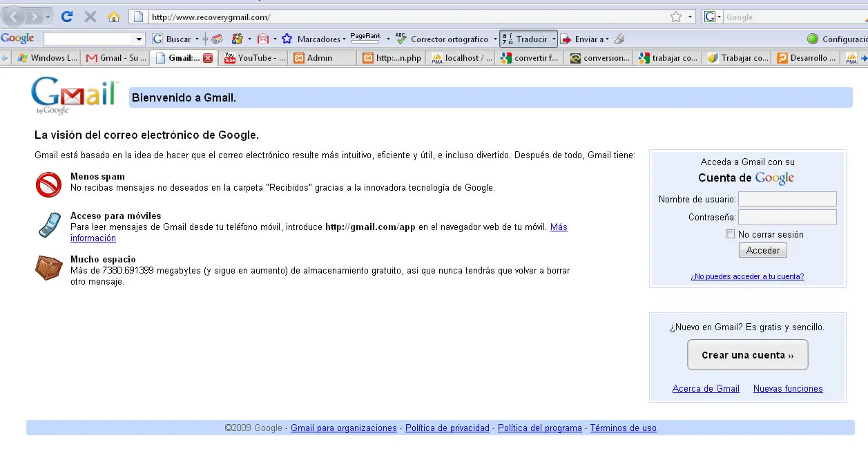Refresh the page with reload icon
The width and height of the screenshot is (868, 449).
click(66, 15)
